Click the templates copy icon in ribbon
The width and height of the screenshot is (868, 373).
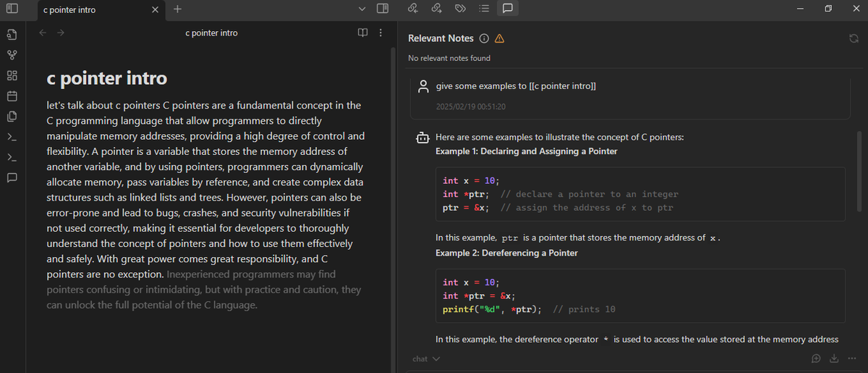tap(12, 116)
